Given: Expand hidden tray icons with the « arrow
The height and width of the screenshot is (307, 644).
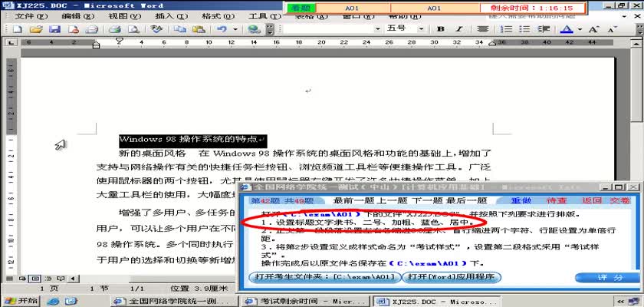Looking at the screenshot, I should 620,302.
